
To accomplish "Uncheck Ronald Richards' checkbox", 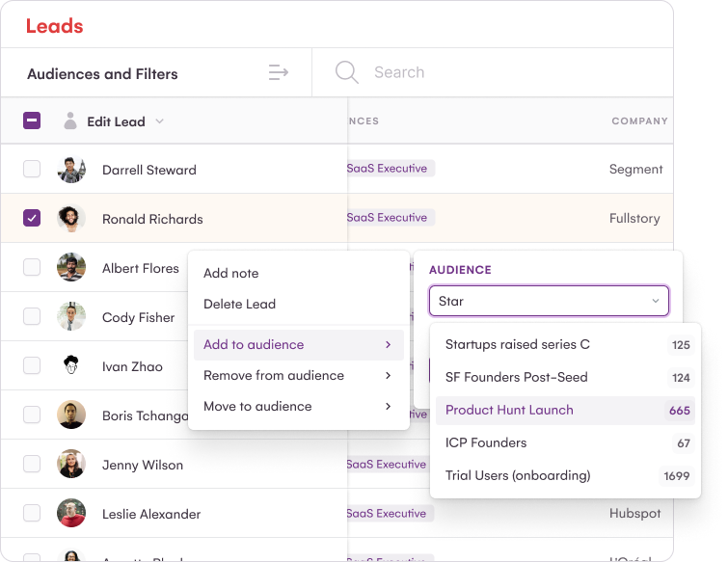I will point(32,218).
